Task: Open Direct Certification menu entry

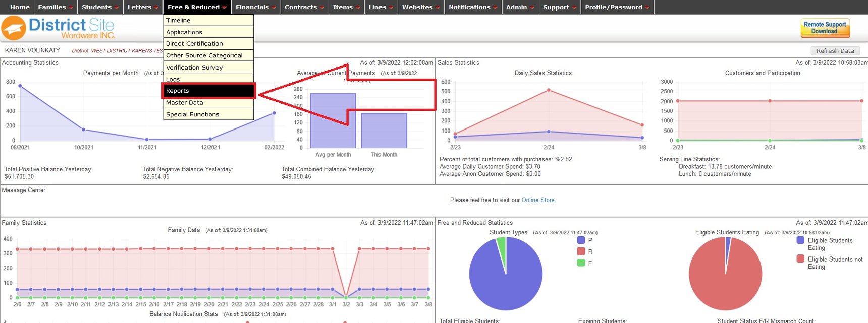Action: [208, 44]
